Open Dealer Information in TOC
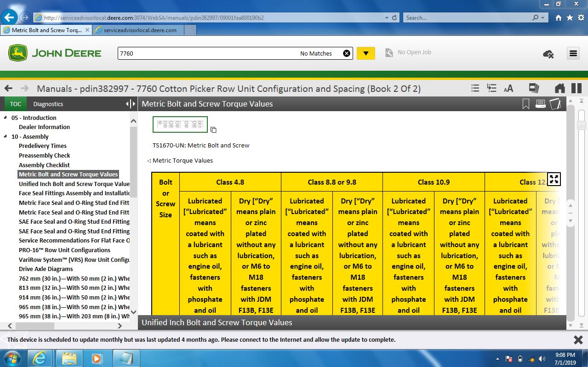588x367 pixels. pos(44,127)
